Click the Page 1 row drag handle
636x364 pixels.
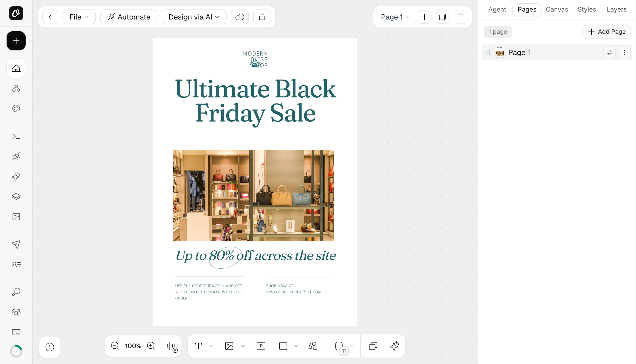[488, 52]
